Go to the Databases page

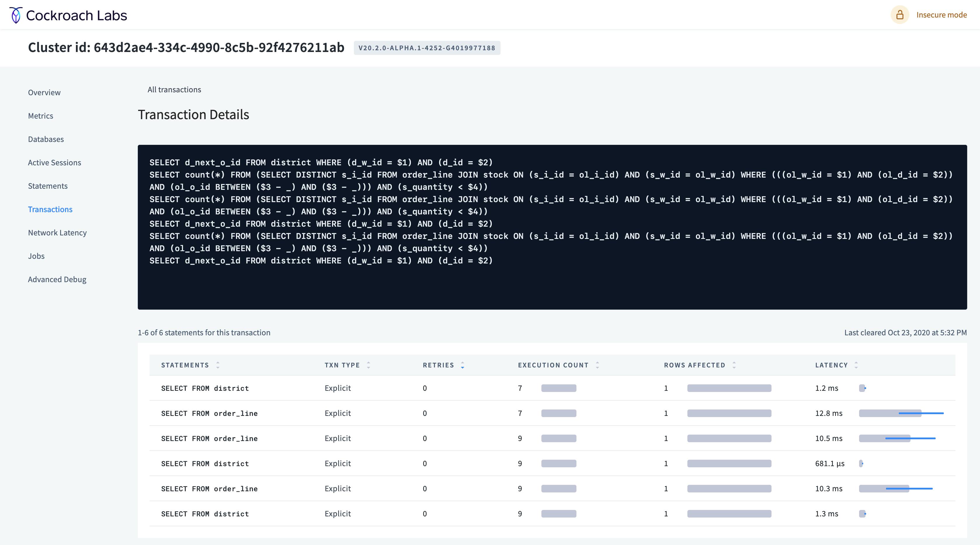click(46, 139)
